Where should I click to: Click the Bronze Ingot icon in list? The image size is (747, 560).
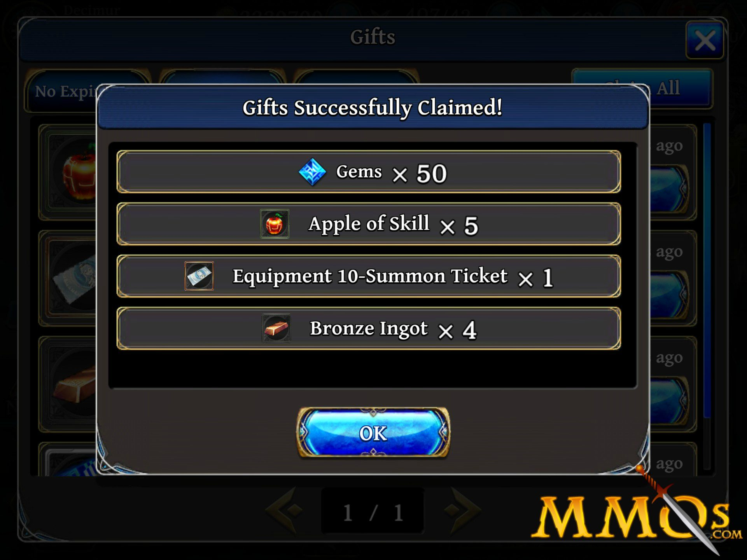[276, 328]
